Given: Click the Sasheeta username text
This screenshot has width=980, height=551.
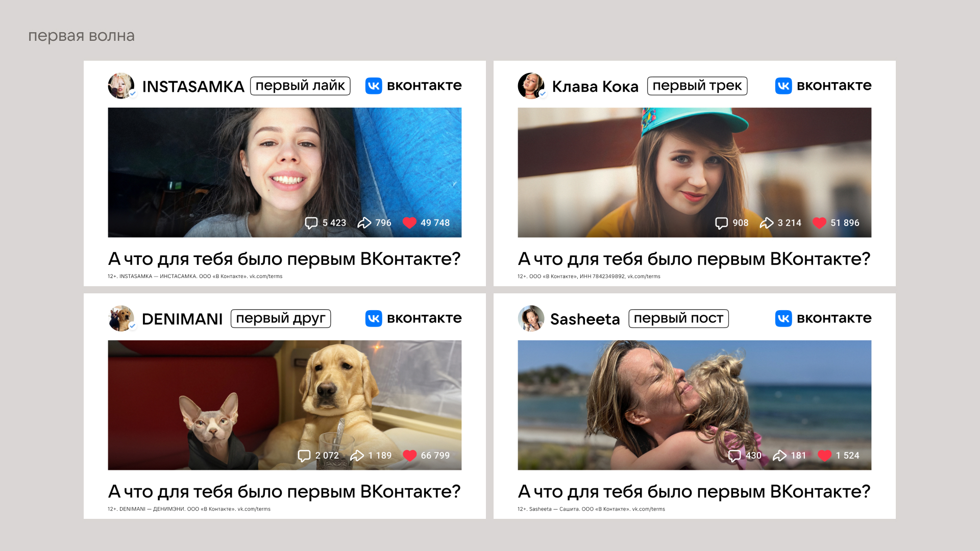Looking at the screenshot, I should pyautogui.click(x=585, y=319).
